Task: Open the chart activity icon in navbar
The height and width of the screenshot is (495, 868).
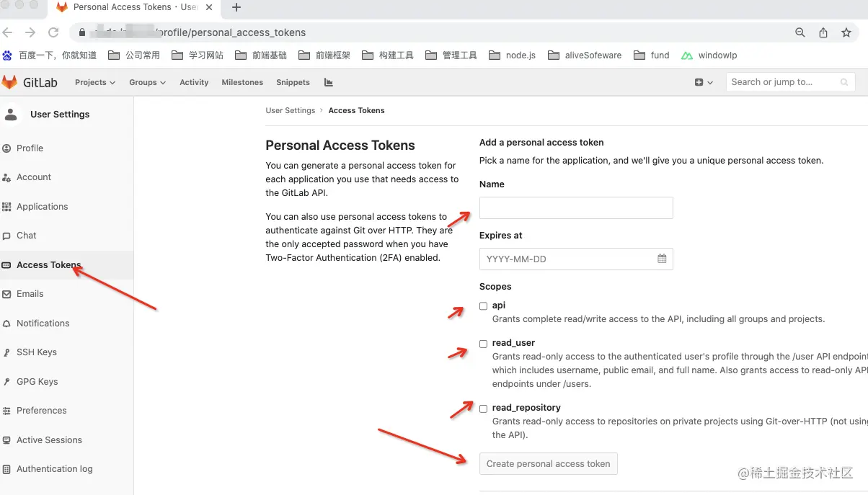Action: click(329, 82)
